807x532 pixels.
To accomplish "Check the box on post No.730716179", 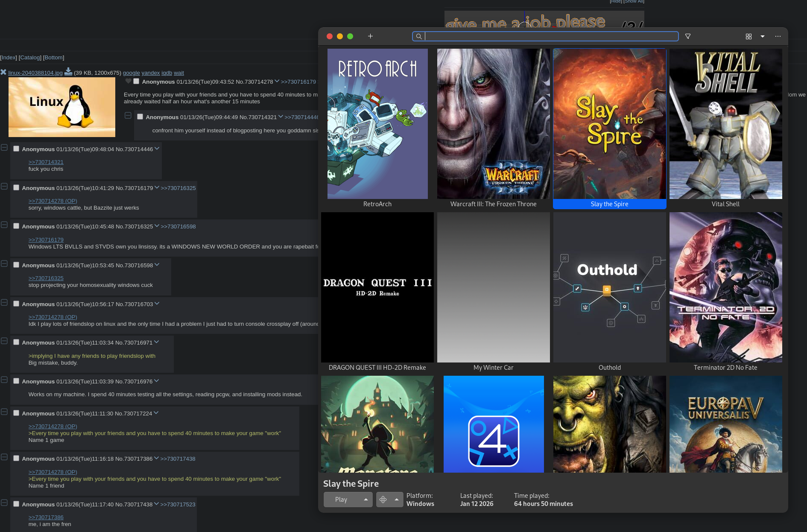I will pos(16,187).
